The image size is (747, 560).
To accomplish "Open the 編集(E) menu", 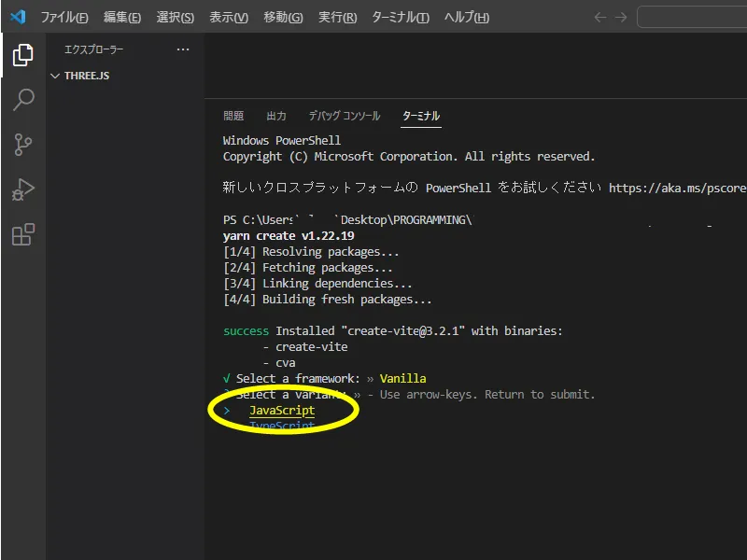I will [122, 18].
